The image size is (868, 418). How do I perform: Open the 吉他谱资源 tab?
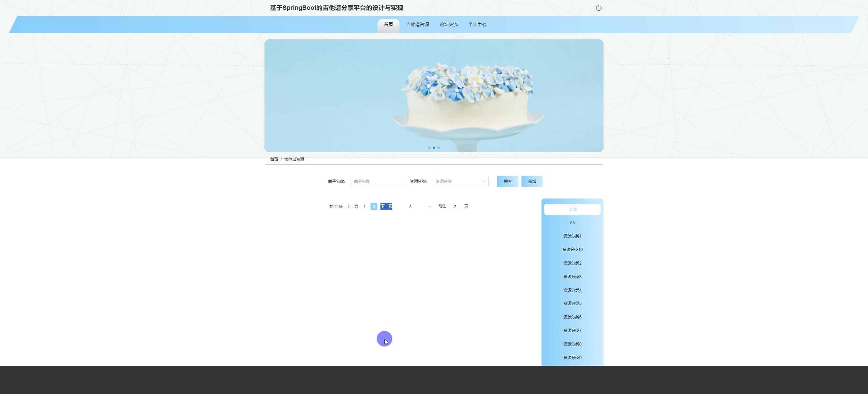(x=417, y=25)
